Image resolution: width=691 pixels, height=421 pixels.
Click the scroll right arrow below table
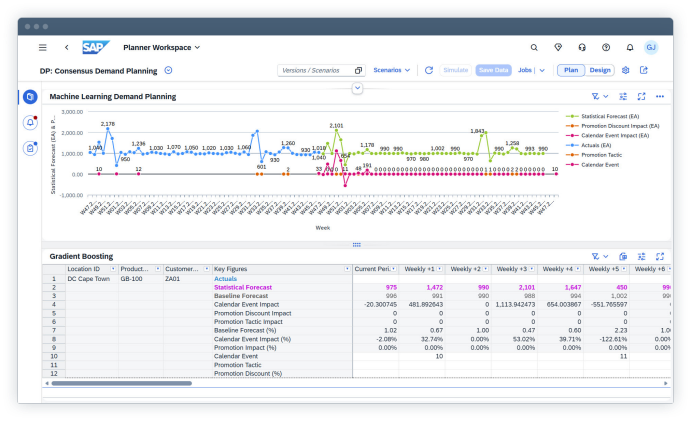pyautogui.click(x=666, y=383)
